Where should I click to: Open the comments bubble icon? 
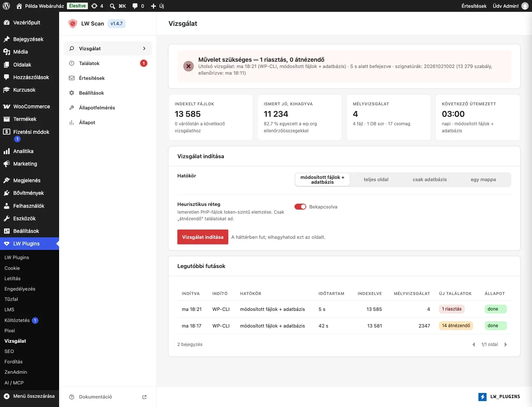point(135,6)
